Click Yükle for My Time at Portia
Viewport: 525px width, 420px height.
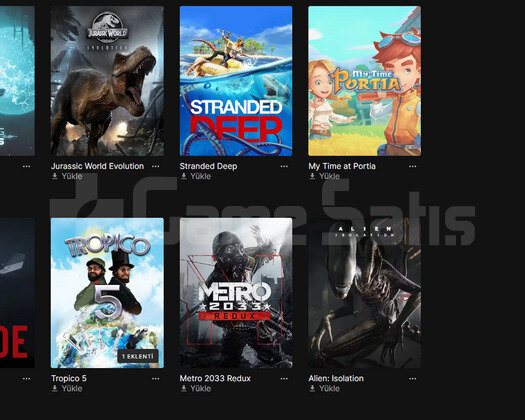pos(329,176)
